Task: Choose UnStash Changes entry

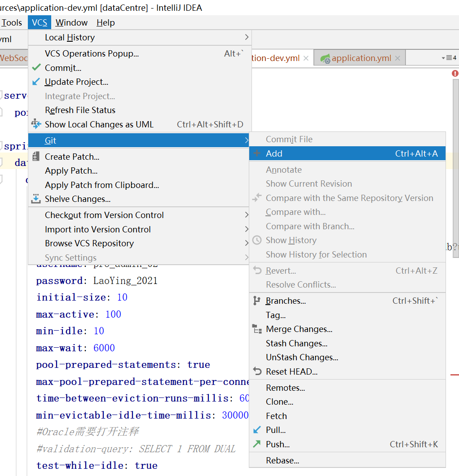Action: coord(348,357)
